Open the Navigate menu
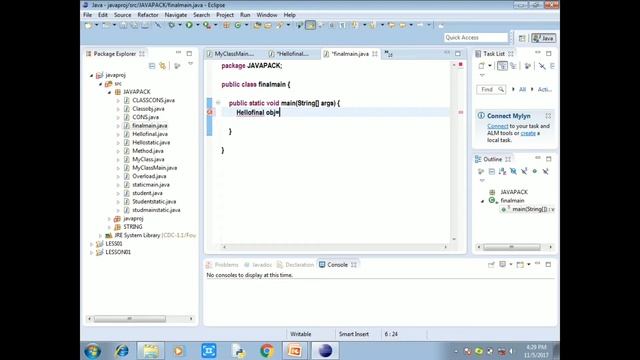This screenshot has width=640, height=360. [176, 15]
